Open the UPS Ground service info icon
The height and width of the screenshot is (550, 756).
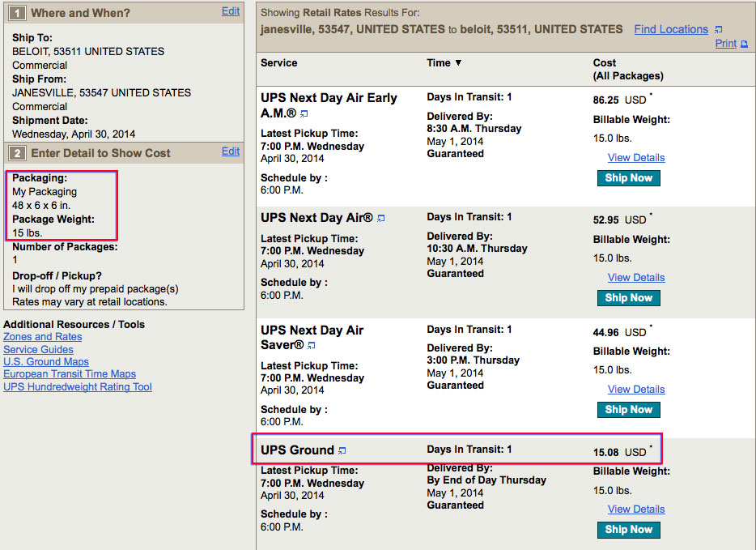click(342, 450)
